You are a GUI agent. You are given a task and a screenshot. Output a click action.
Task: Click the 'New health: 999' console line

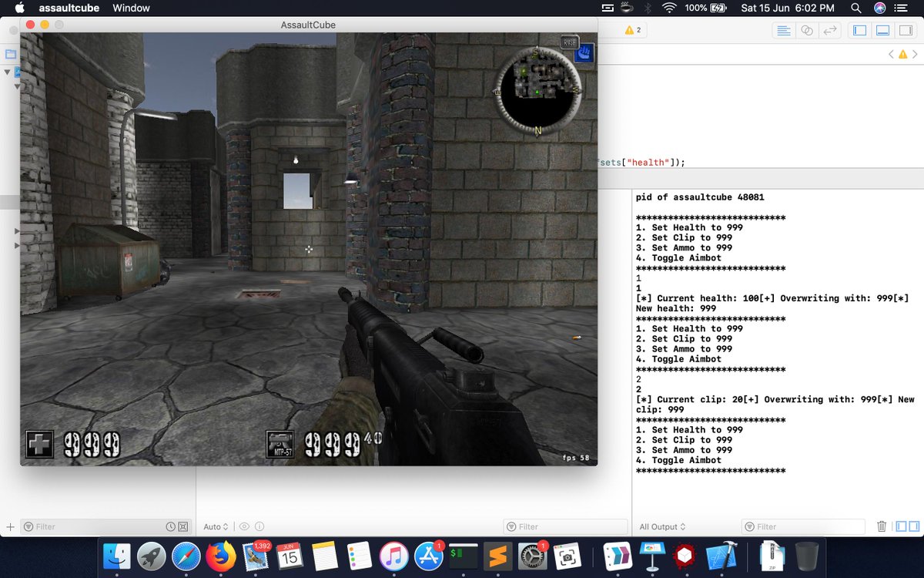676,308
